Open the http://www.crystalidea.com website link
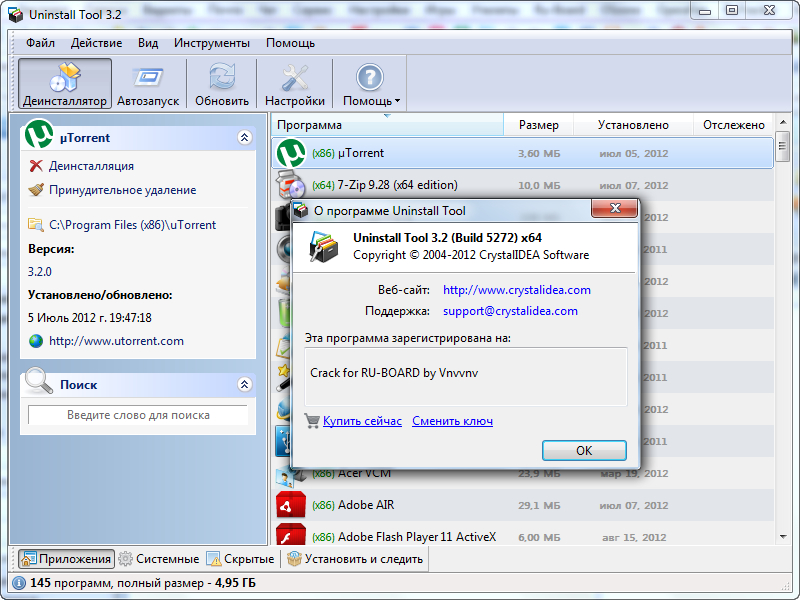 (x=517, y=290)
